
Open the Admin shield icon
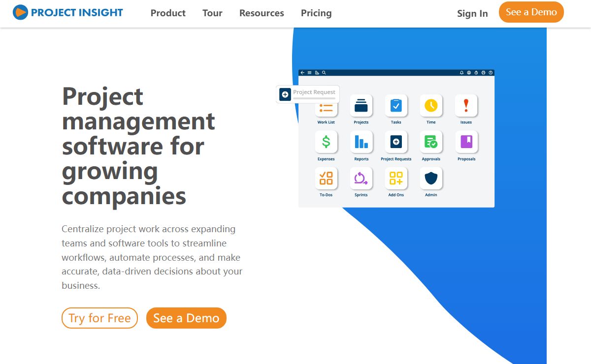(431, 178)
